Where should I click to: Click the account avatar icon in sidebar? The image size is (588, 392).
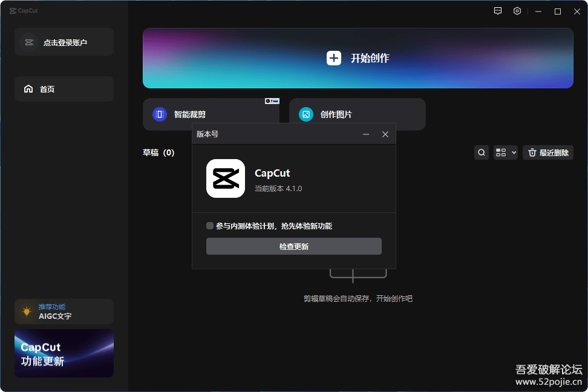[x=29, y=42]
